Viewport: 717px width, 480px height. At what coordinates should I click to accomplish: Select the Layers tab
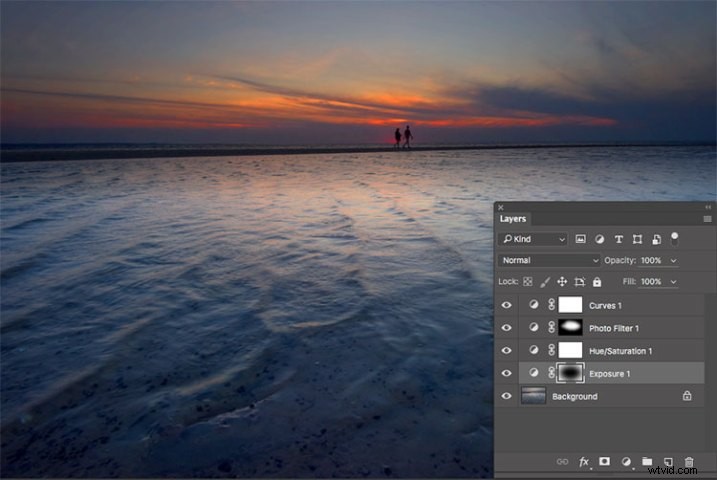tap(513, 219)
